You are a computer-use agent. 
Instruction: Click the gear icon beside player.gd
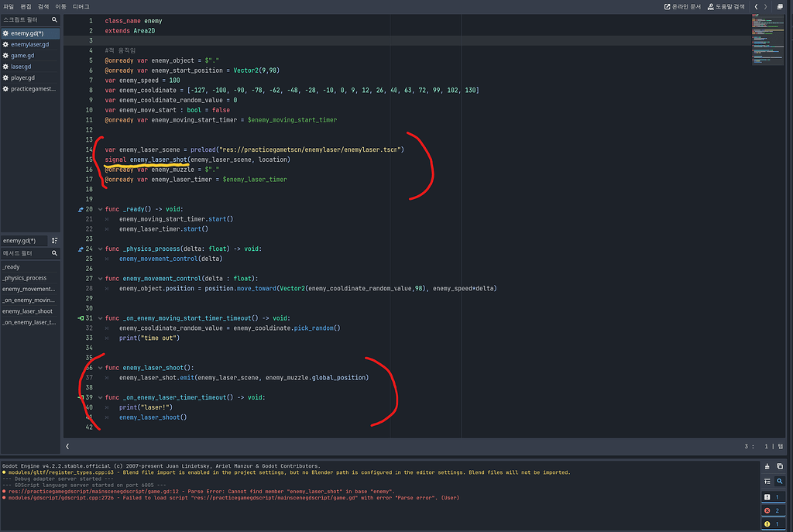5,78
